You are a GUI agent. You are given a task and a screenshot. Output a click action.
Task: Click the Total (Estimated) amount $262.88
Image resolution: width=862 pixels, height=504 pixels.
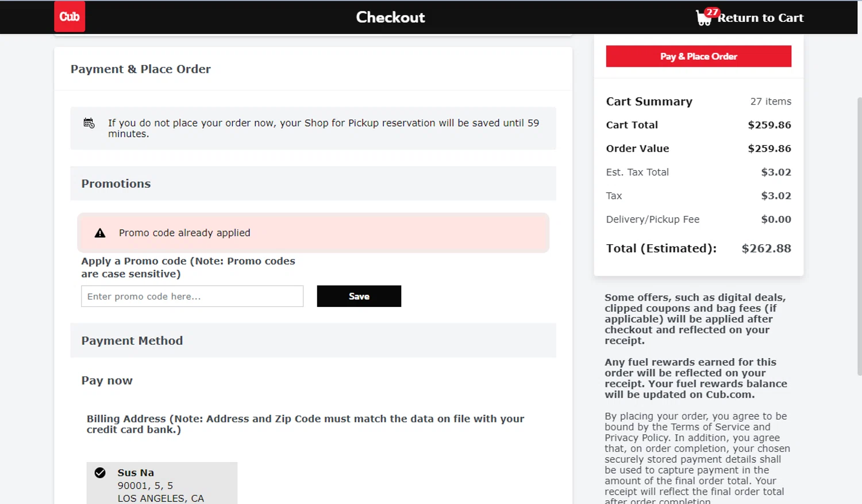click(766, 248)
